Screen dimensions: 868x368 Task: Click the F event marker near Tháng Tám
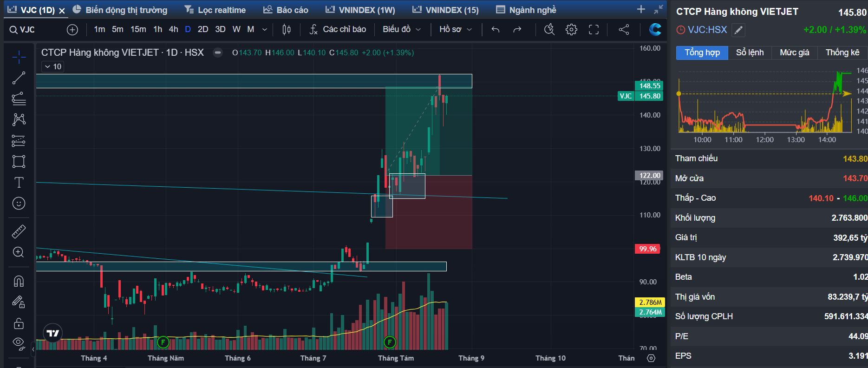[x=390, y=342]
